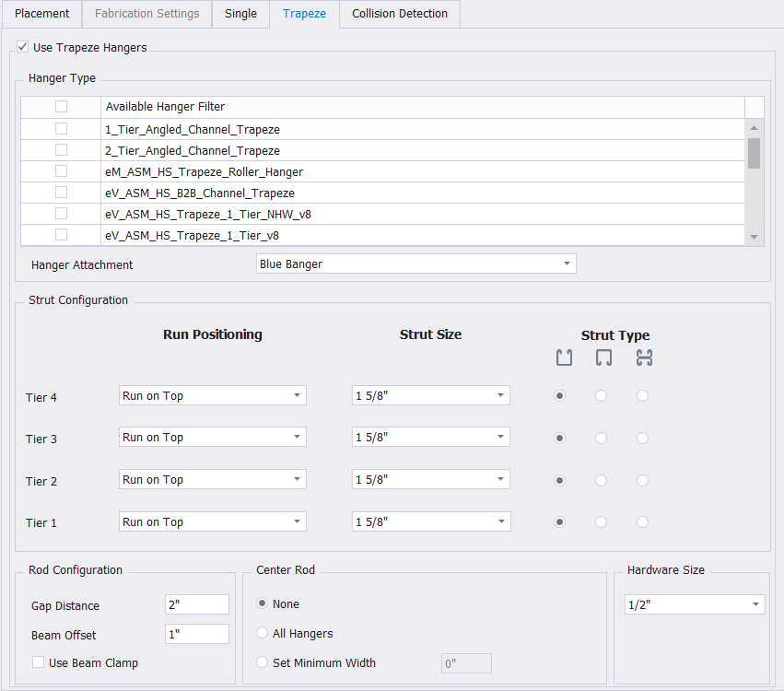
Task: Open Tier 3 Strut Size dropdown
Action: (431, 437)
